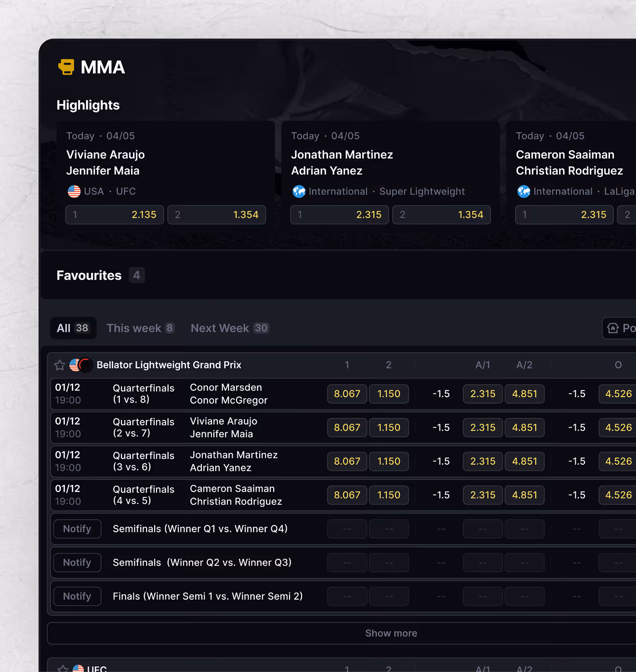Click Finals (Winner Semi 1 vs. Winner Semi 2)
Screen dimensions: 636x672
(x=208, y=596)
